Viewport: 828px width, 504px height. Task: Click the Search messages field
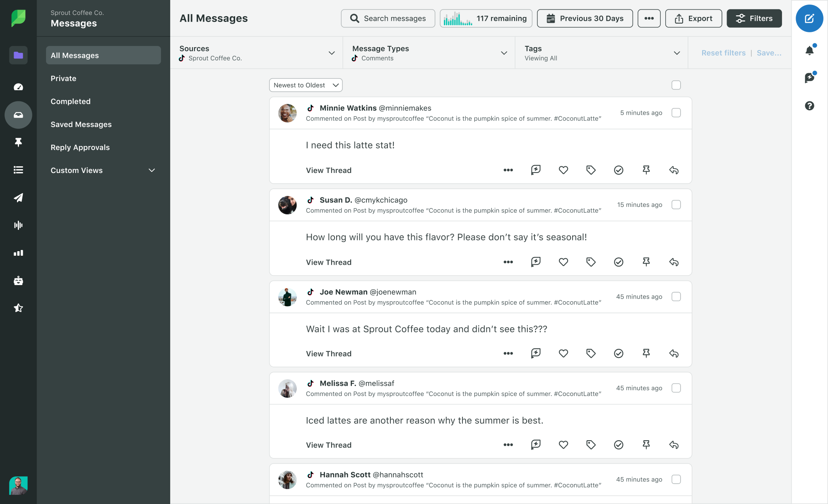pyautogui.click(x=388, y=18)
